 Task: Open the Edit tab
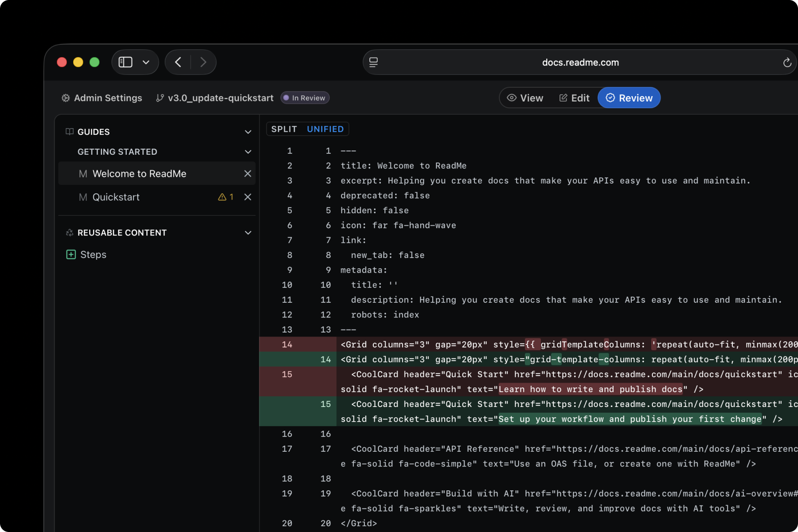(x=574, y=98)
